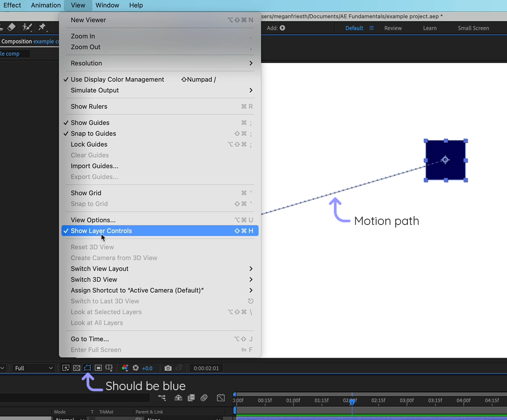Enable Mask and Shape Path Visibility
This screenshot has width=507, height=420.
click(87, 368)
